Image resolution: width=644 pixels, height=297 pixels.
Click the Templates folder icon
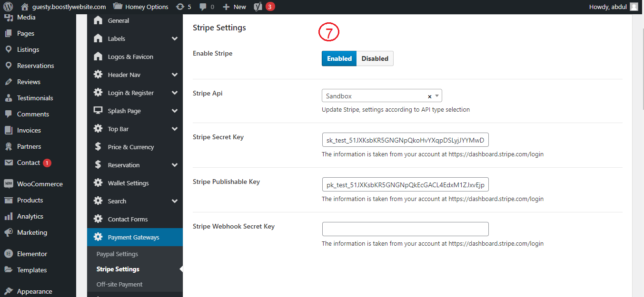[x=8, y=270]
